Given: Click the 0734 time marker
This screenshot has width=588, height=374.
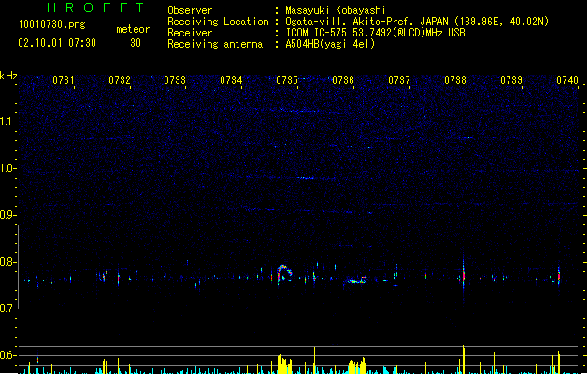Looking at the screenshot, I should tap(231, 80).
